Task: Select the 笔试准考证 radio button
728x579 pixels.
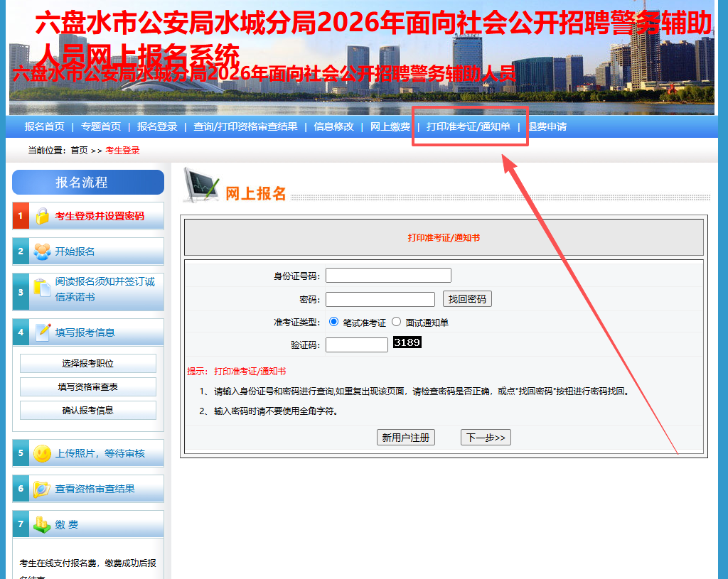Action: [334, 322]
